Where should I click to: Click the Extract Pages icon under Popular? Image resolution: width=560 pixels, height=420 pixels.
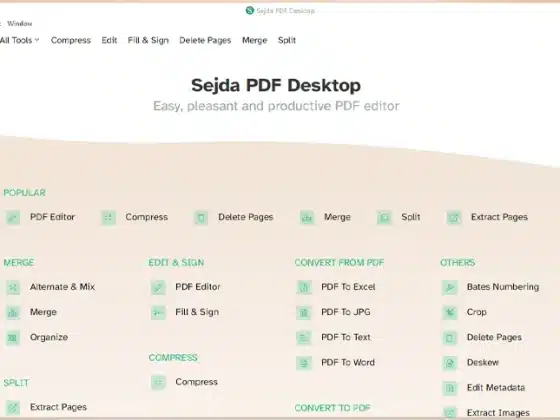coord(454,218)
